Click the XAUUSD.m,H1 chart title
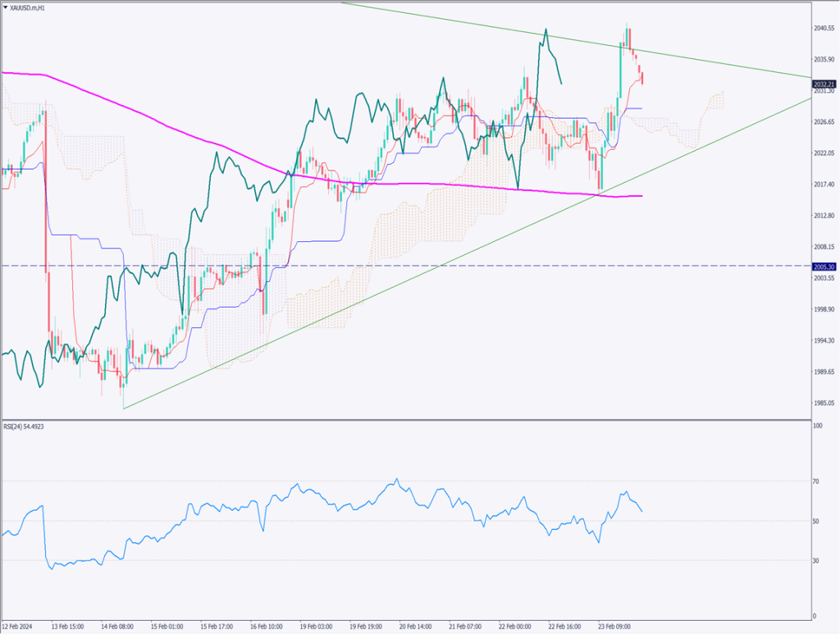 30,7
